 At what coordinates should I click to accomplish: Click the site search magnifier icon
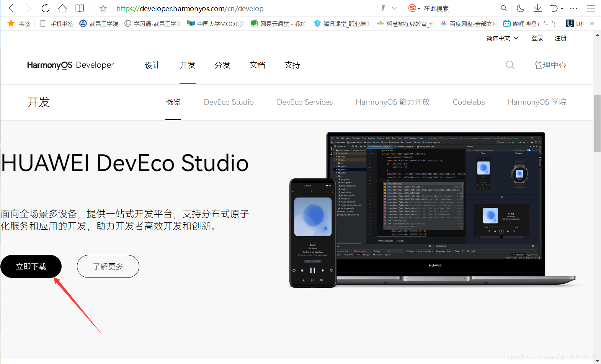click(x=510, y=65)
